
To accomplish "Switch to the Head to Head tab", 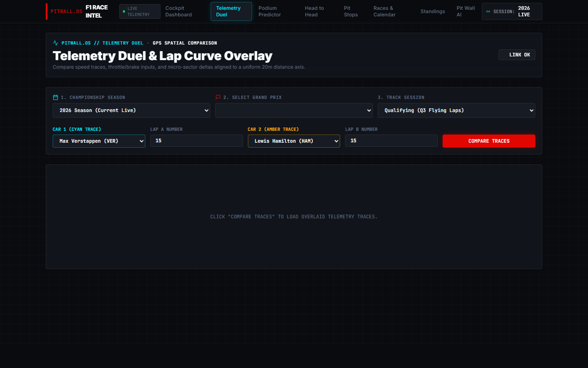I will [319, 11].
